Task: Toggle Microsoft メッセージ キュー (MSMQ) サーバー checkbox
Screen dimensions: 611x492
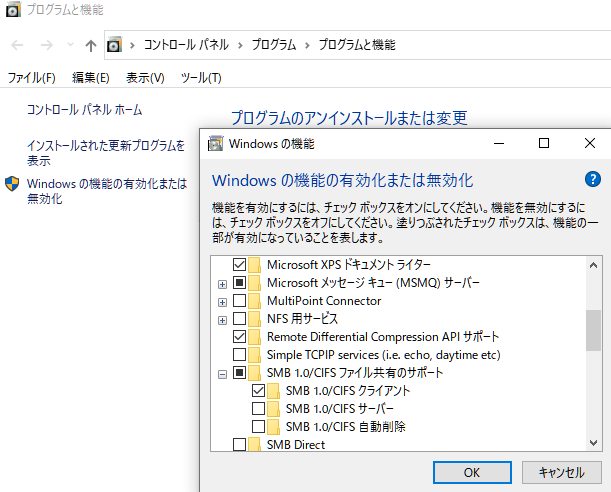Action: point(239,282)
